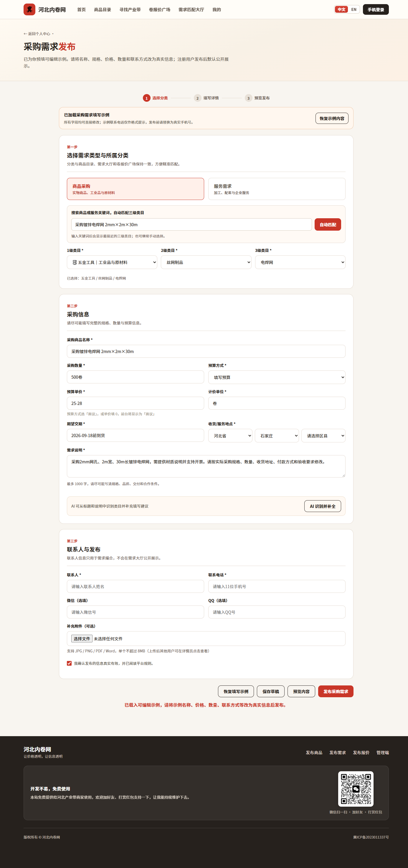Toggle the 我确认发布的信息真实有效 checkbox
Screen dimensions: 408x868
coord(69,663)
